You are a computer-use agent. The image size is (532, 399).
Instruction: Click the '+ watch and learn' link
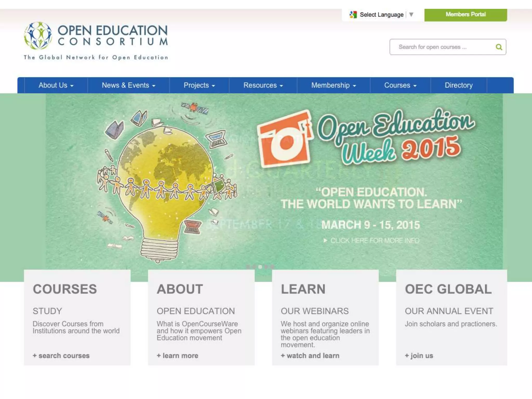coord(310,356)
